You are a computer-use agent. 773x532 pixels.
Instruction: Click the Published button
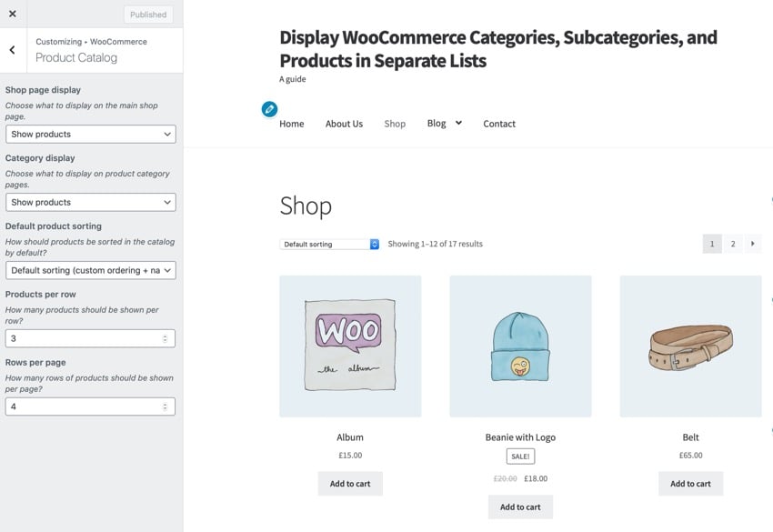147,14
